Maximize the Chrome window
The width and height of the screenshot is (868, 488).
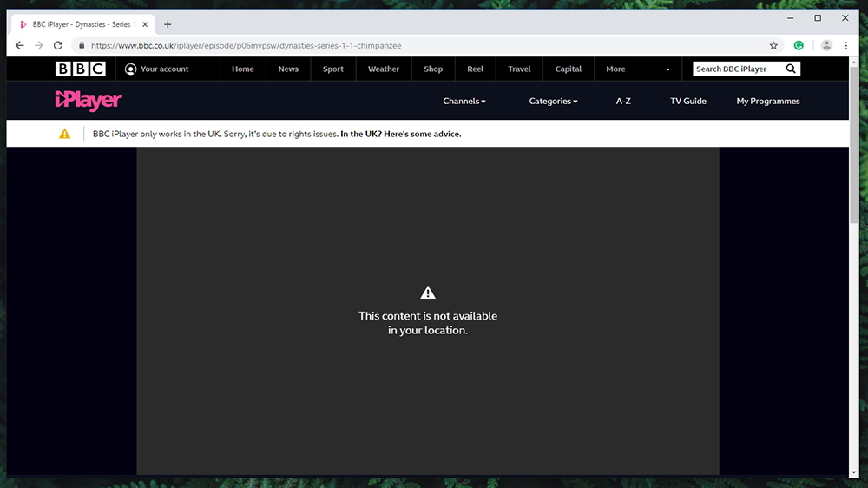pos(818,18)
